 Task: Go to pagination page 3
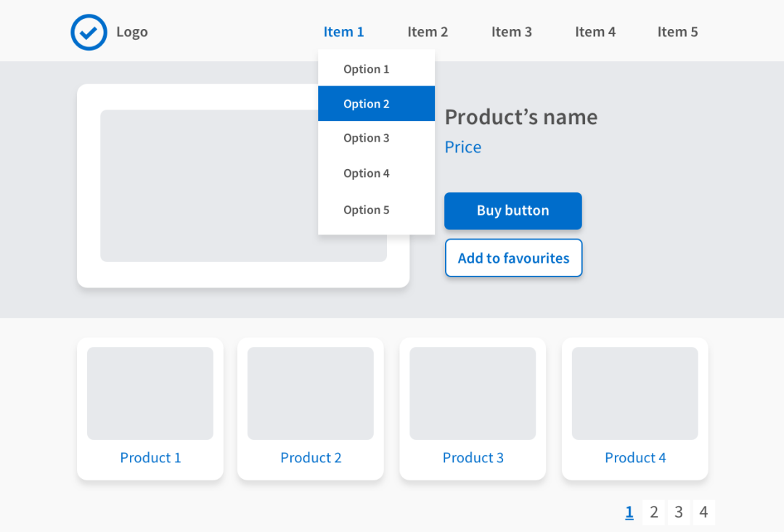[x=679, y=512]
